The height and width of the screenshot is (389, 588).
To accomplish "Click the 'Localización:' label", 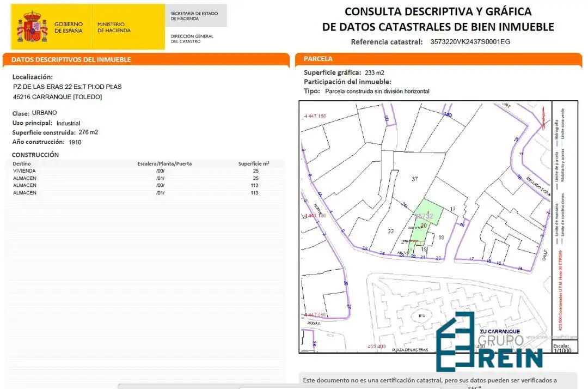I will (33, 77).
